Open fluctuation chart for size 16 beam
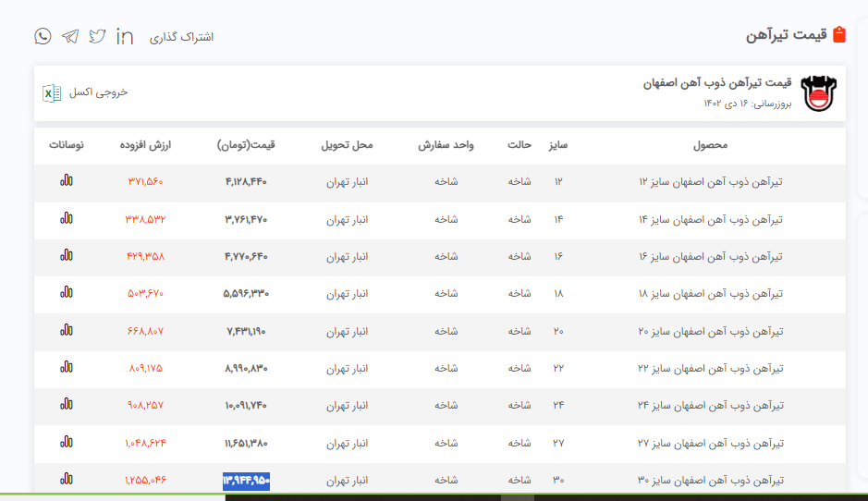This screenshot has width=868, height=501. click(x=66, y=255)
